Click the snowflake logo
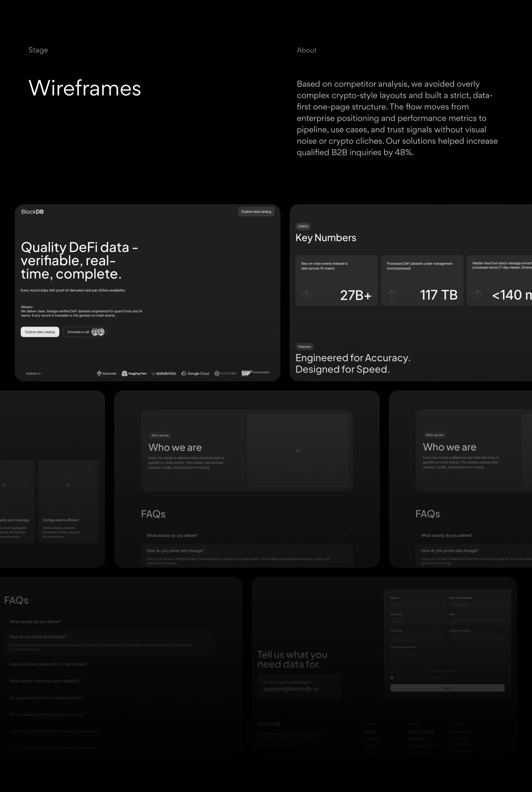Image resolution: width=532 pixels, height=792 pixels. click(x=225, y=373)
